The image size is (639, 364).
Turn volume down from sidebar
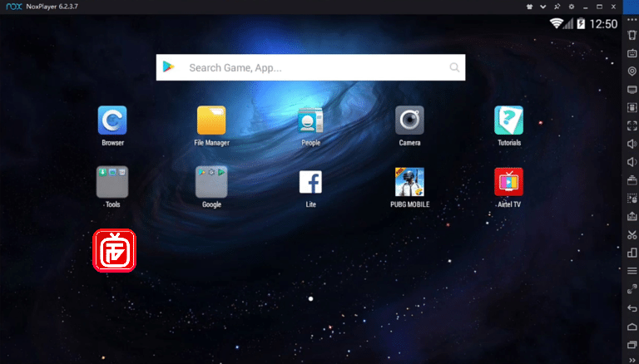[632, 162]
